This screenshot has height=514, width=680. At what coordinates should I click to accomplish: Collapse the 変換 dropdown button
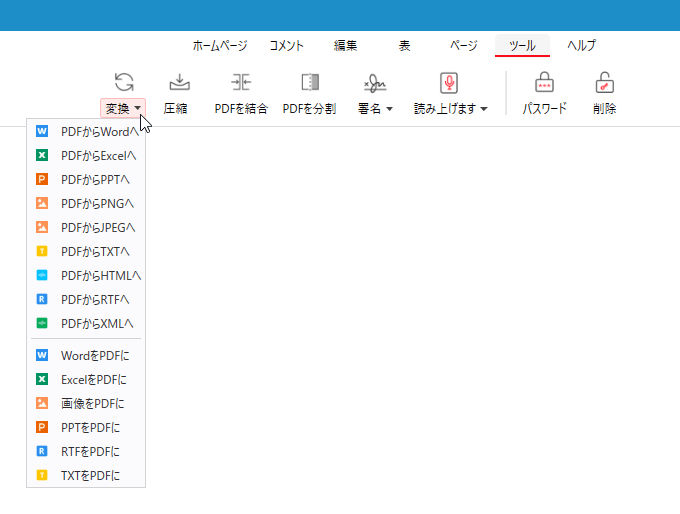pos(123,108)
